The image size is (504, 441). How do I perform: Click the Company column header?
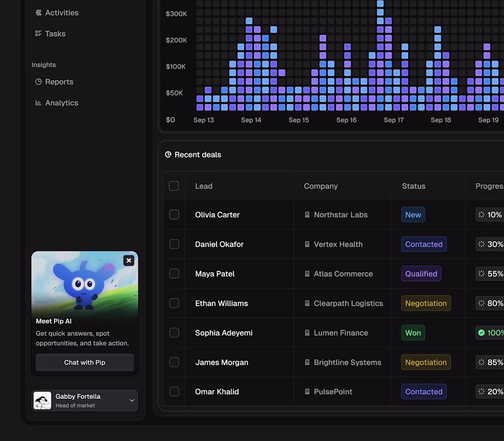[321, 186]
